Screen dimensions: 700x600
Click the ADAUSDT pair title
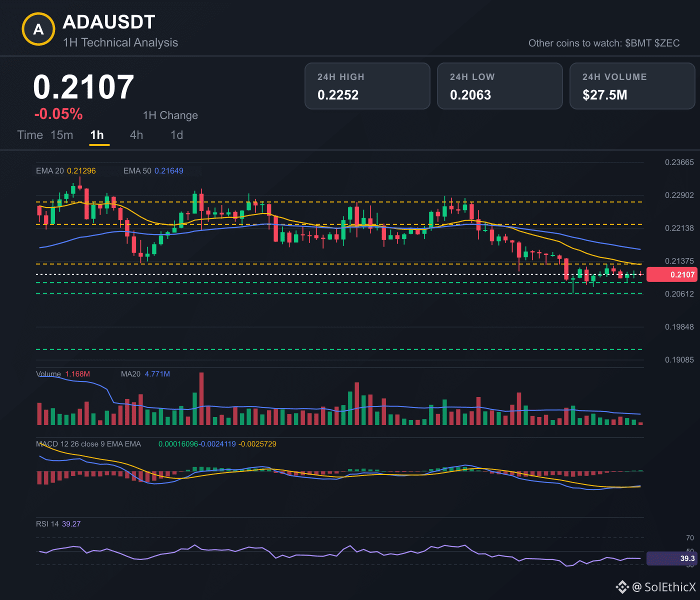(109, 22)
